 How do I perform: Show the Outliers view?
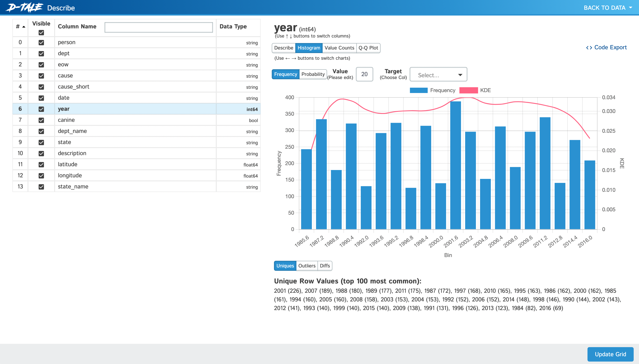307,266
